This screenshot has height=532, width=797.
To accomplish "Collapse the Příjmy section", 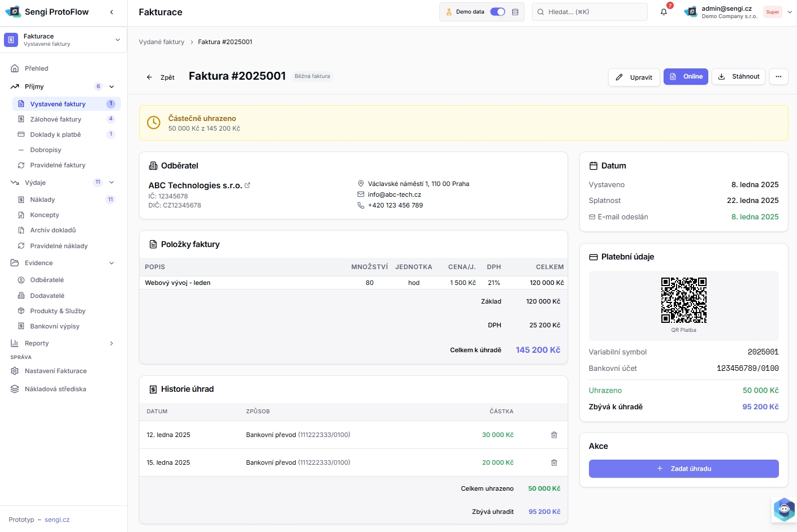I will pos(111,86).
